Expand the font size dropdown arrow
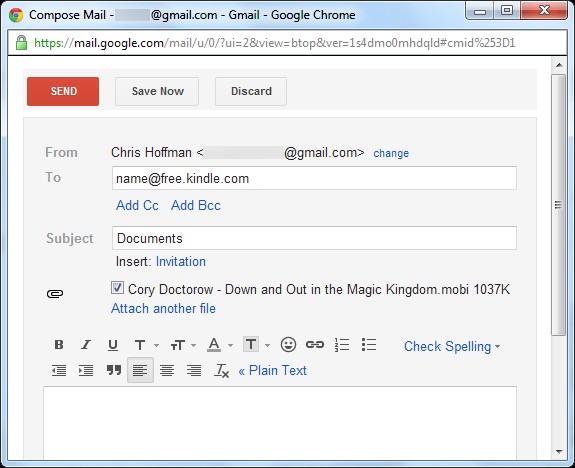Image resolution: width=575 pixels, height=468 pixels. (193, 345)
